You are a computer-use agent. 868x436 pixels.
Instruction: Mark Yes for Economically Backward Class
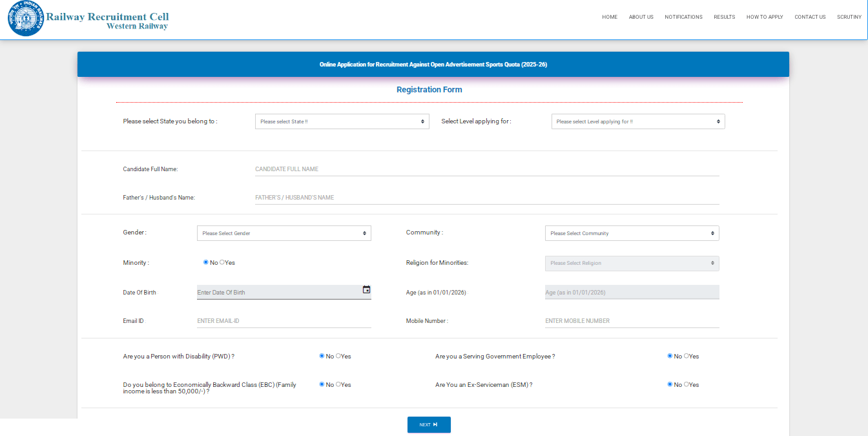click(338, 384)
